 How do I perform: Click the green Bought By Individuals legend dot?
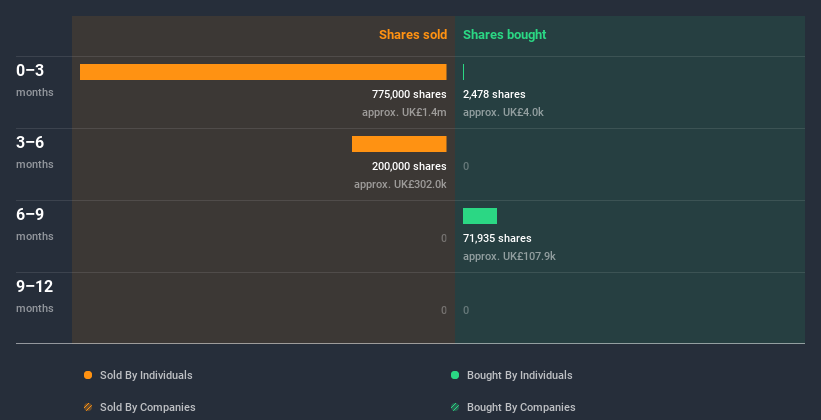(x=455, y=375)
